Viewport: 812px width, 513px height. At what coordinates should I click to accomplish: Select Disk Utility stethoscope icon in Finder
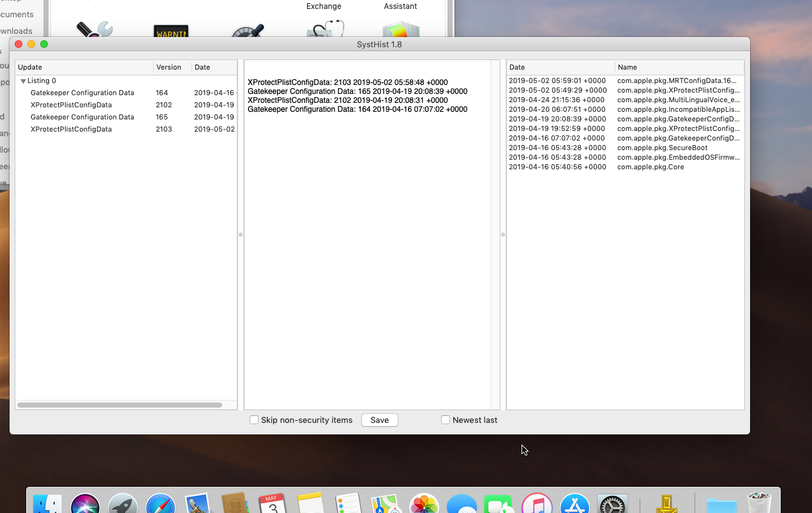(325, 29)
